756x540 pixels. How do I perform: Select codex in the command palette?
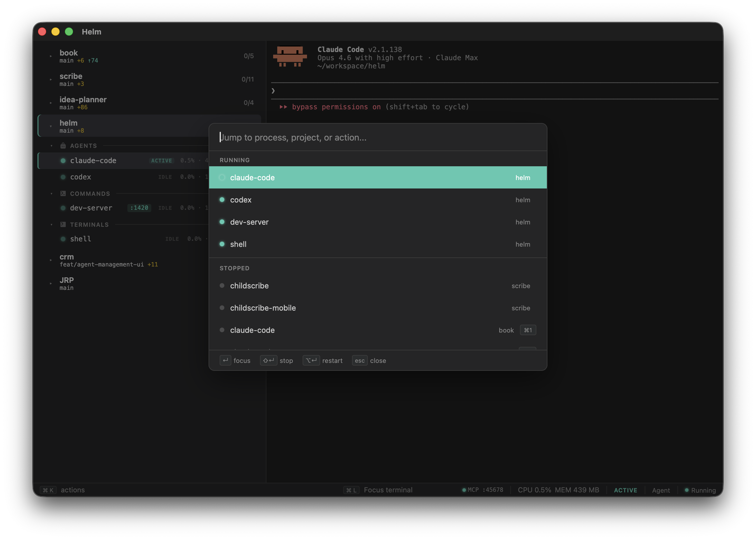click(378, 200)
